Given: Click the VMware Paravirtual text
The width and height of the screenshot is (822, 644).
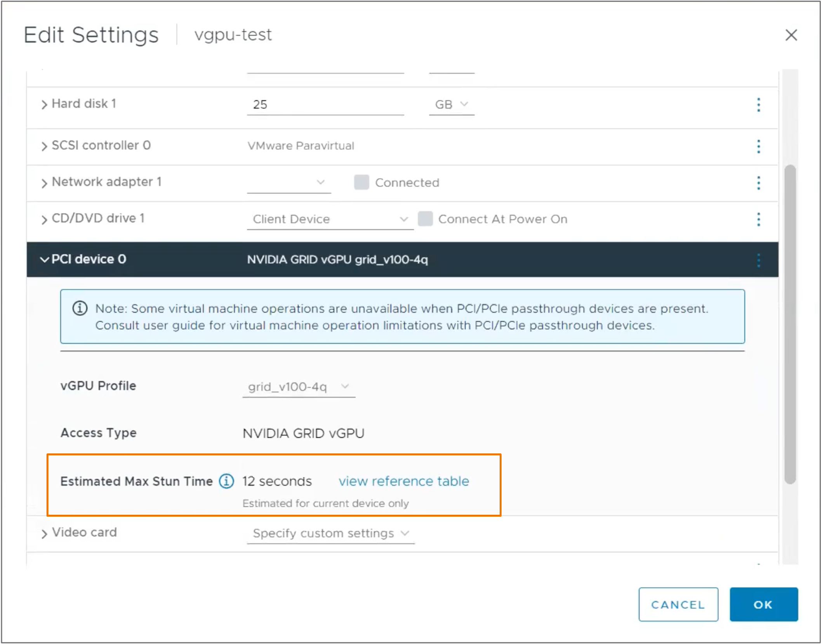Looking at the screenshot, I should pos(301,146).
